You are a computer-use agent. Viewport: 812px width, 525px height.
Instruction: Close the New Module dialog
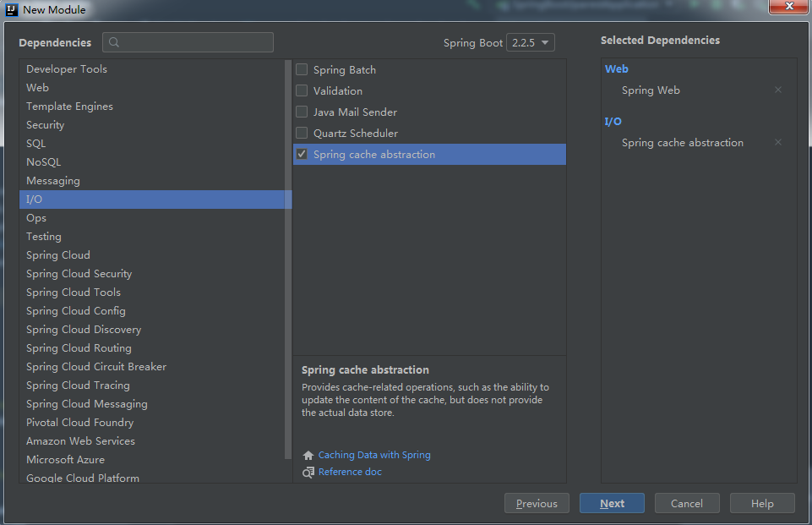coord(788,7)
